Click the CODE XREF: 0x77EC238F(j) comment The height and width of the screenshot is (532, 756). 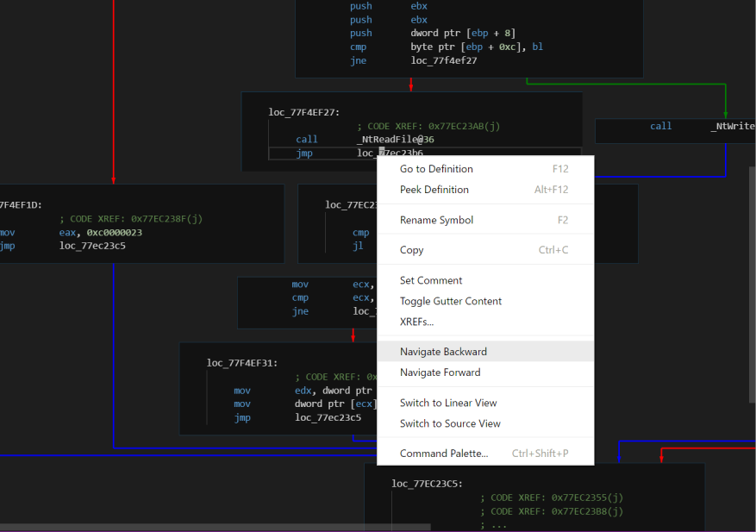(131, 218)
